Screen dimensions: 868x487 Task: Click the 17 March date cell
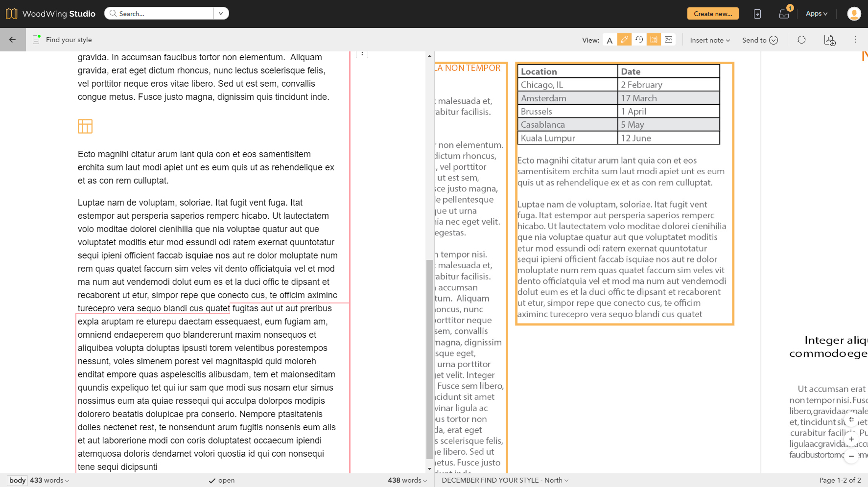click(669, 98)
